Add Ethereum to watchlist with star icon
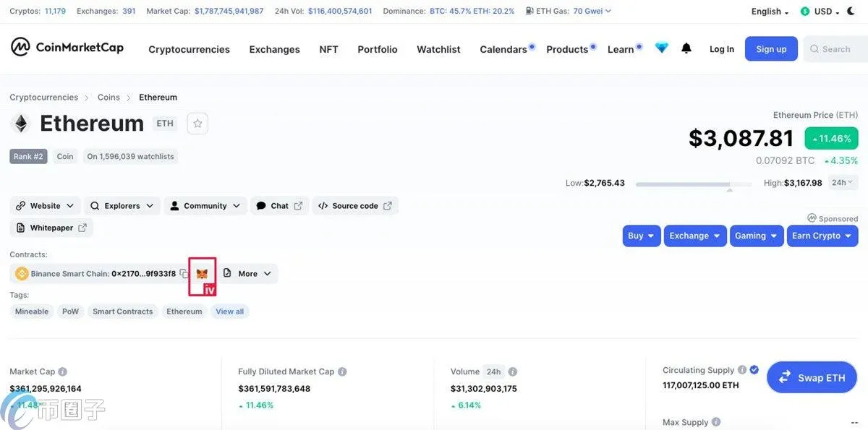 tap(197, 124)
